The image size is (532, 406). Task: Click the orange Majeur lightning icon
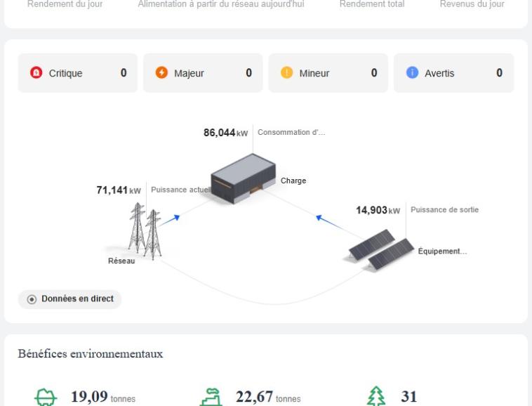tap(161, 73)
